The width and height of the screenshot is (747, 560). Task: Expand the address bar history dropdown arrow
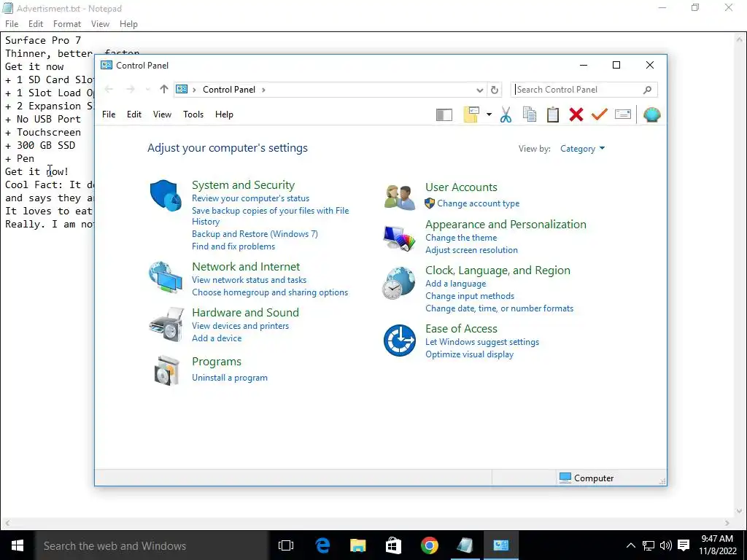pos(480,90)
